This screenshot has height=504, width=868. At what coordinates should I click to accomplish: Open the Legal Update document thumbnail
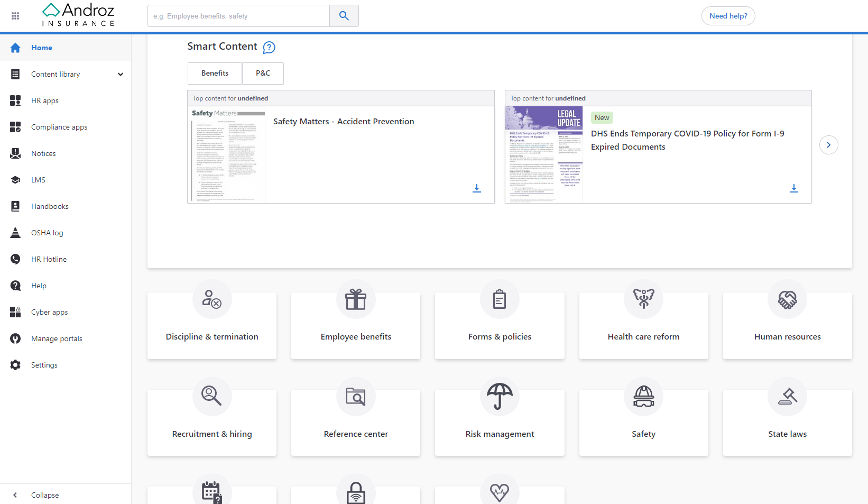click(544, 155)
